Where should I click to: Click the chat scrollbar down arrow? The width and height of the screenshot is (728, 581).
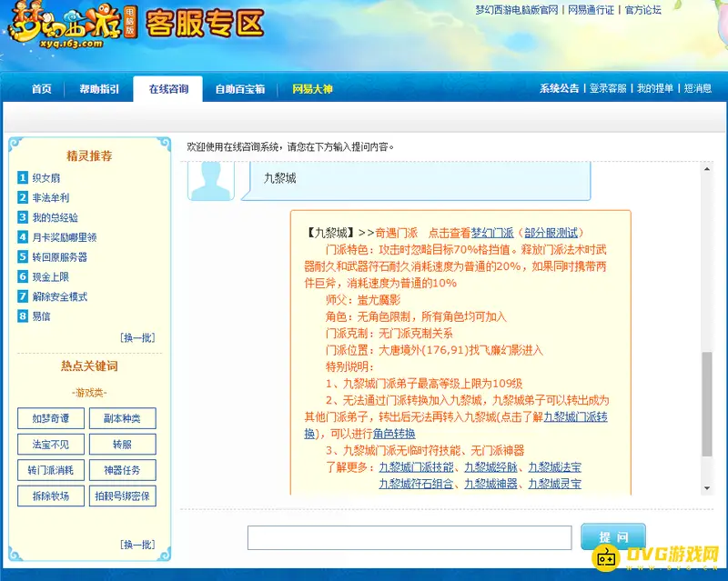pos(707,488)
